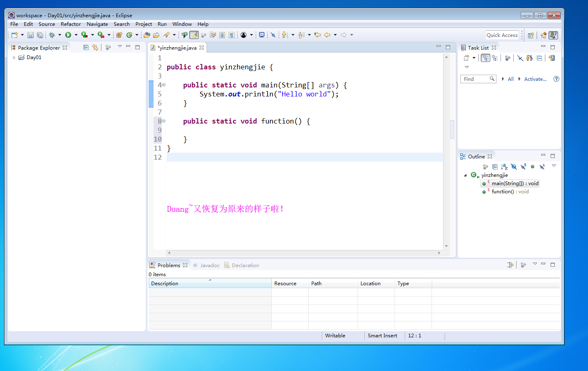Click the All link in Task List

coord(510,79)
